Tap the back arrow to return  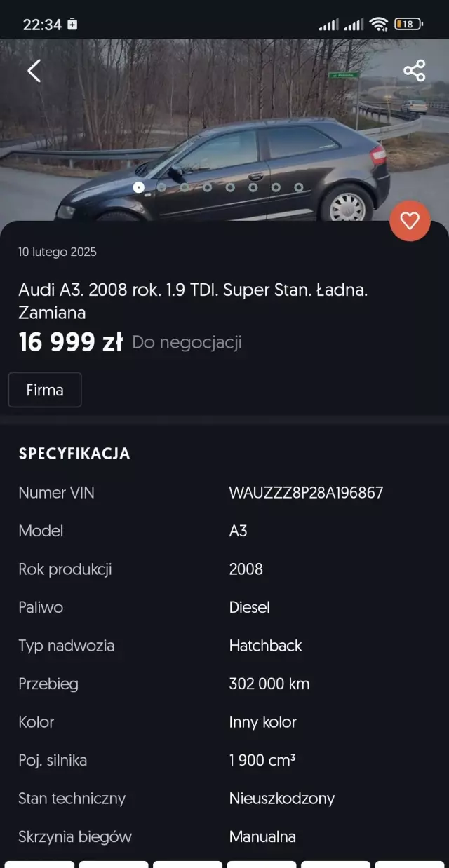(x=33, y=71)
